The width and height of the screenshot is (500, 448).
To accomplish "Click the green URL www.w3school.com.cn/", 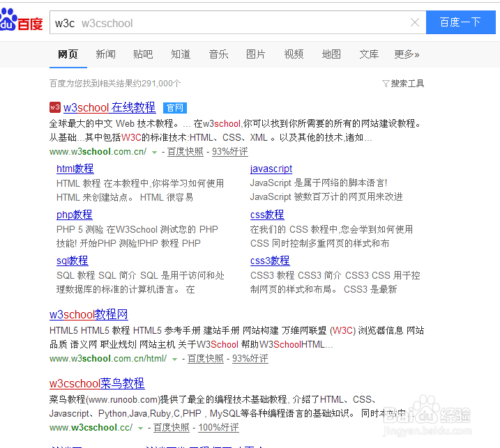I will (x=98, y=152).
